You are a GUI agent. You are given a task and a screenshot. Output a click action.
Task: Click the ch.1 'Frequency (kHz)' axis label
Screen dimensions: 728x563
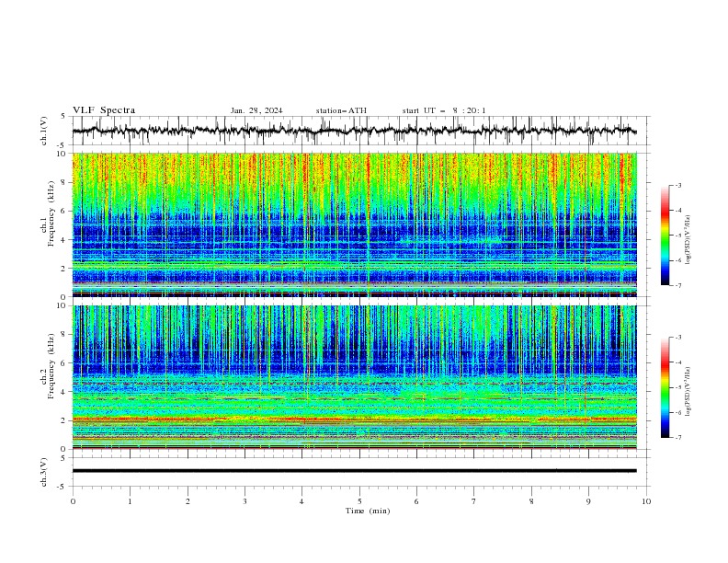51,212
